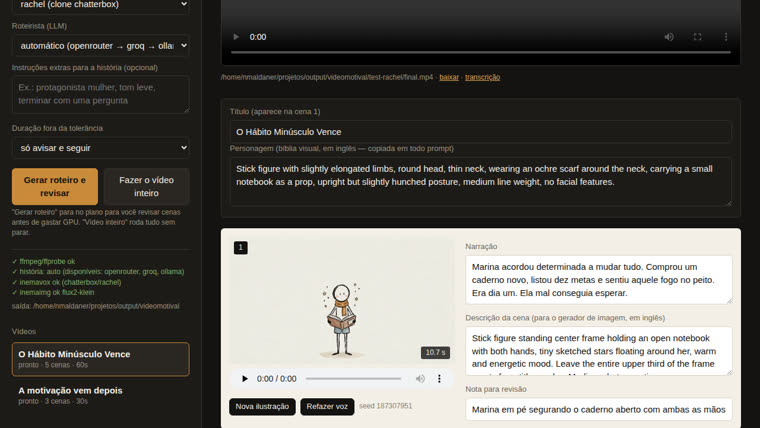The height and width of the screenshot is (428, 760).
Task: Select video 'A motivação vem depois'
Action: pos(100,395)
